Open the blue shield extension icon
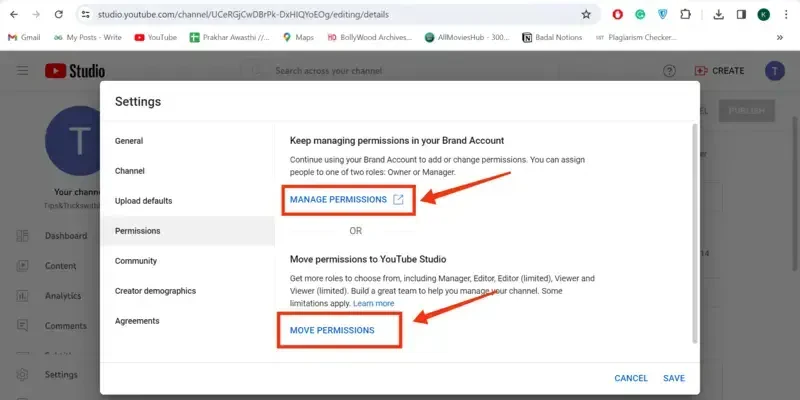800x400 pixels. click(663, 15)
